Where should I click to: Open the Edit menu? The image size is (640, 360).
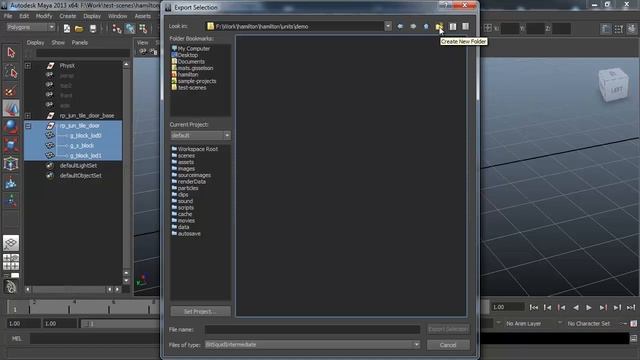click(x=24, y=16)
